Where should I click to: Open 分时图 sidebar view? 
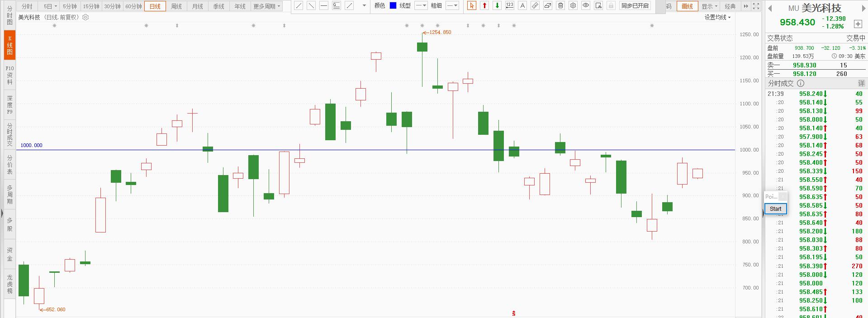tap(9, 15)
